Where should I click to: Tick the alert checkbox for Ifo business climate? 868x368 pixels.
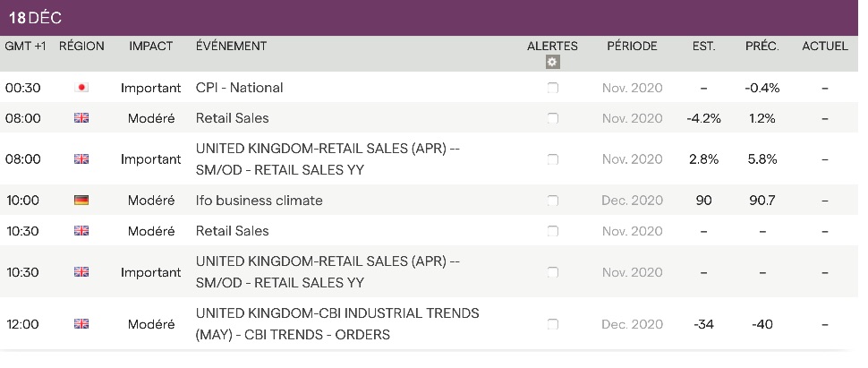(x=552, y=201)
